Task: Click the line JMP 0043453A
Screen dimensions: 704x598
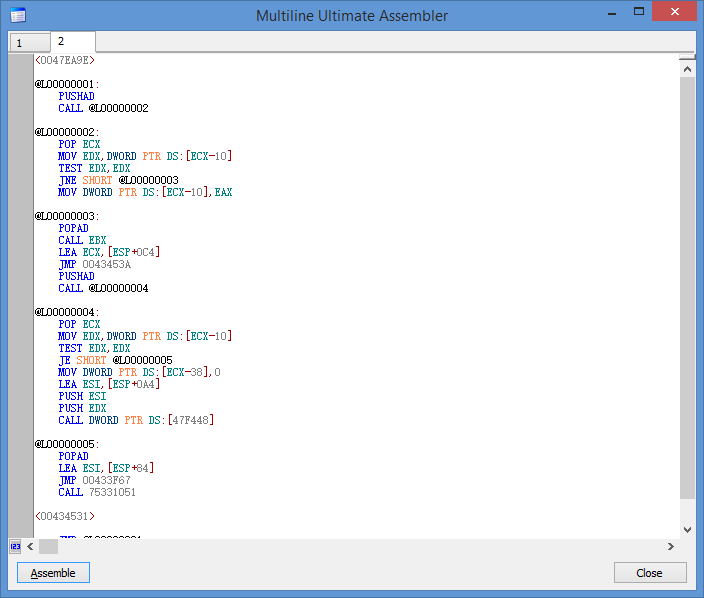Action: tap(95, 264)
